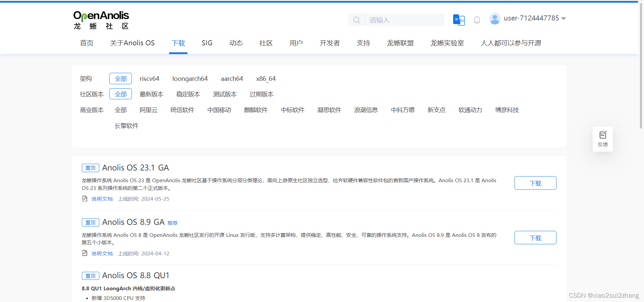Select 全部 filter in 架构 row
644x302 pixels.
[120, 79]
